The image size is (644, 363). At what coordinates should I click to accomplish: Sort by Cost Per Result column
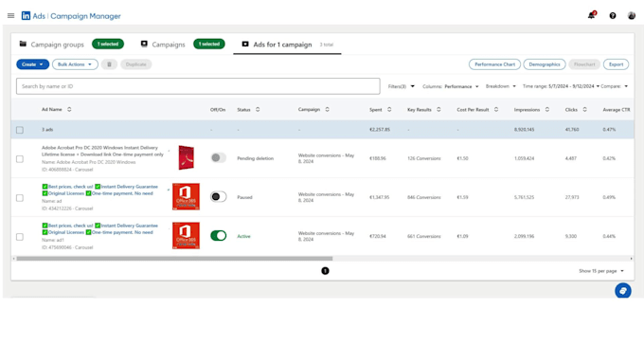pos(496,109)
